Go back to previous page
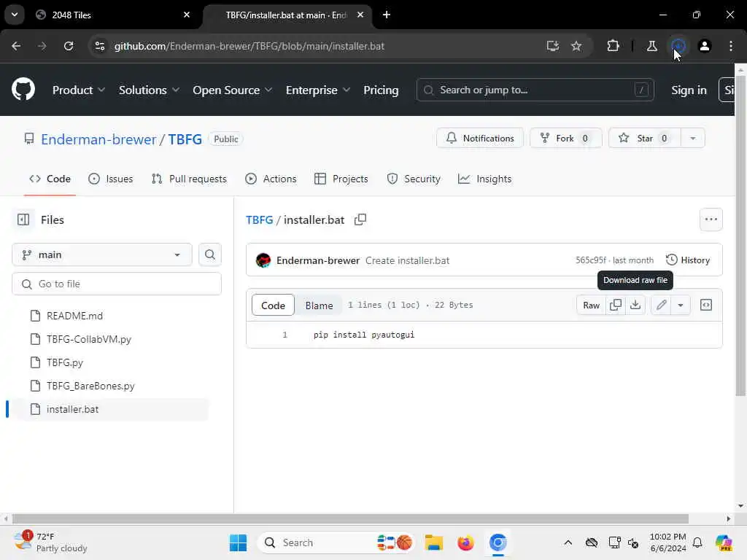Image resolution: width=747 pixels, height=560 pixels. (x=16, y=46)
